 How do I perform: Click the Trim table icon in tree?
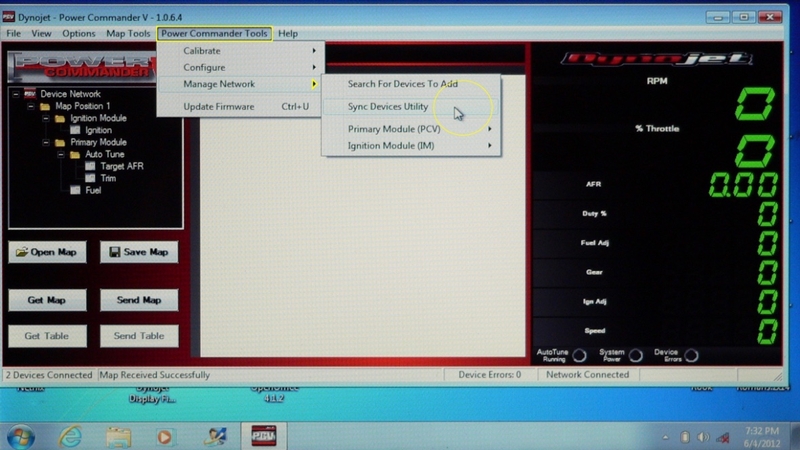(91, 179)
